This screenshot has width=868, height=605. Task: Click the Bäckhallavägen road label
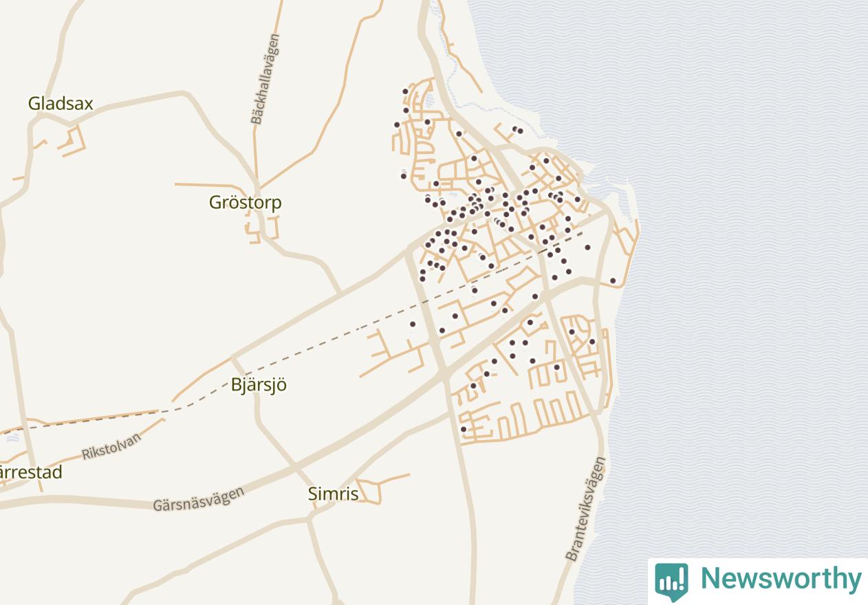(265, 79)
